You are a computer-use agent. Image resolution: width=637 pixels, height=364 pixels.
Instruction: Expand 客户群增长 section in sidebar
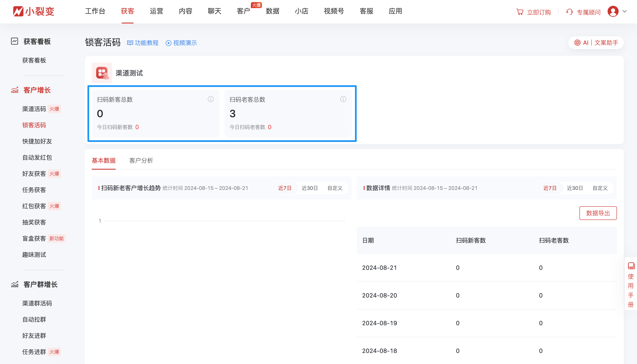coord(40,285)
